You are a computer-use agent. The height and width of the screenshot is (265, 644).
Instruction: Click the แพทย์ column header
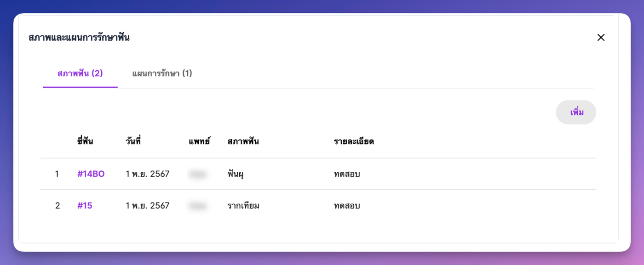(x=199, y=141)
